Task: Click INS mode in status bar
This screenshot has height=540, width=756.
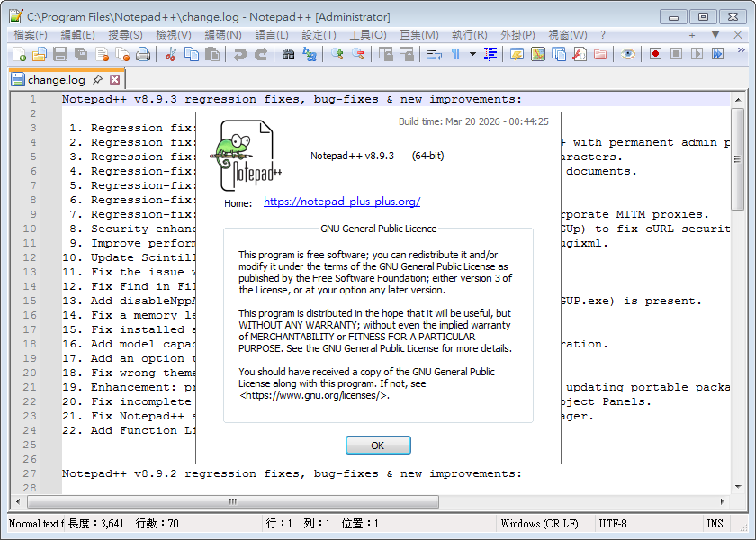Action: pyautogui.click(x=715, y=524)
